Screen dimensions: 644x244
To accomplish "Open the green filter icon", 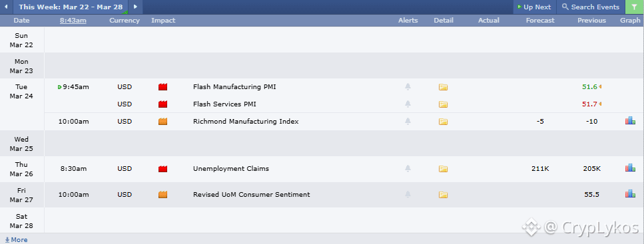I will click(x=635, y=7).
